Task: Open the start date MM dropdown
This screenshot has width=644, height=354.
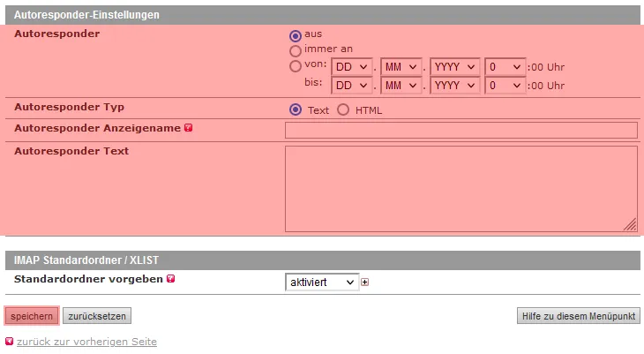Action: point(401,67)
